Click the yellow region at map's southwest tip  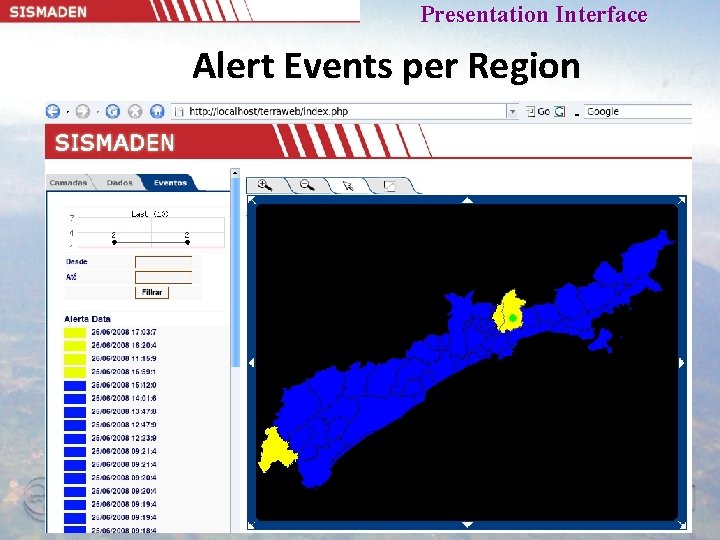(x=277, y=450)
